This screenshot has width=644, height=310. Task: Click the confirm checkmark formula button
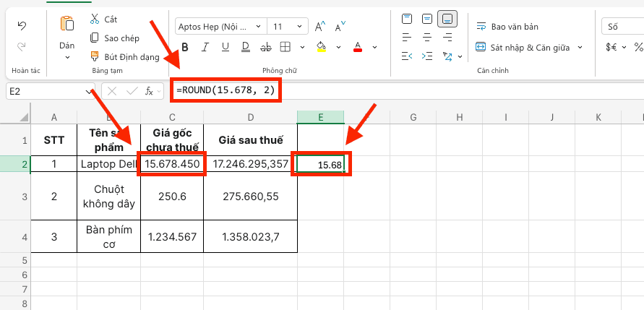point(132,91)
